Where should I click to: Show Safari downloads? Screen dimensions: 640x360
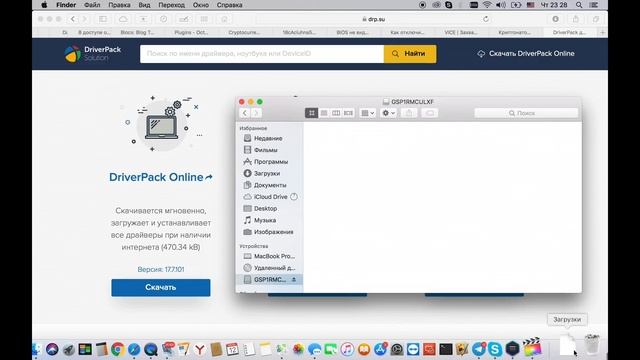(x=556, y=19)
